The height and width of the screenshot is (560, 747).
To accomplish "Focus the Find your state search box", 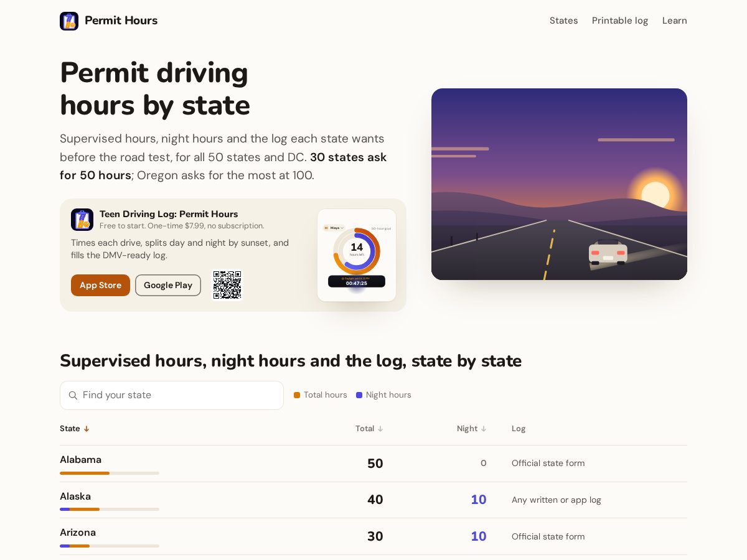I will click(x=172, y=395).
